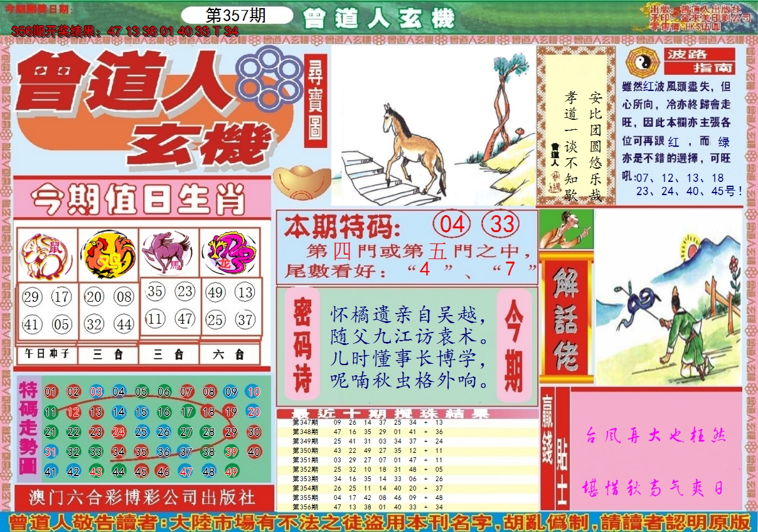Click the tip 堪惜秋高气爽日

[655, 487]
